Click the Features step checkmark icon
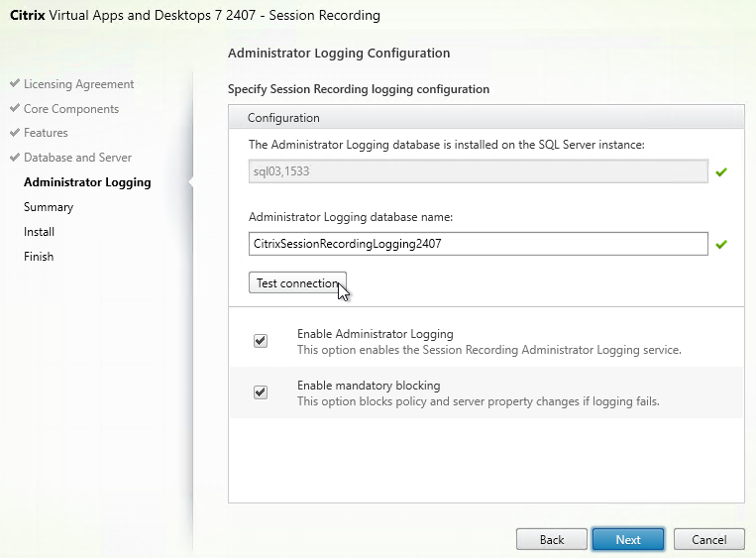The height and width of the screenshot is (558, 756). pyautogui.click(x=15, y=132)
